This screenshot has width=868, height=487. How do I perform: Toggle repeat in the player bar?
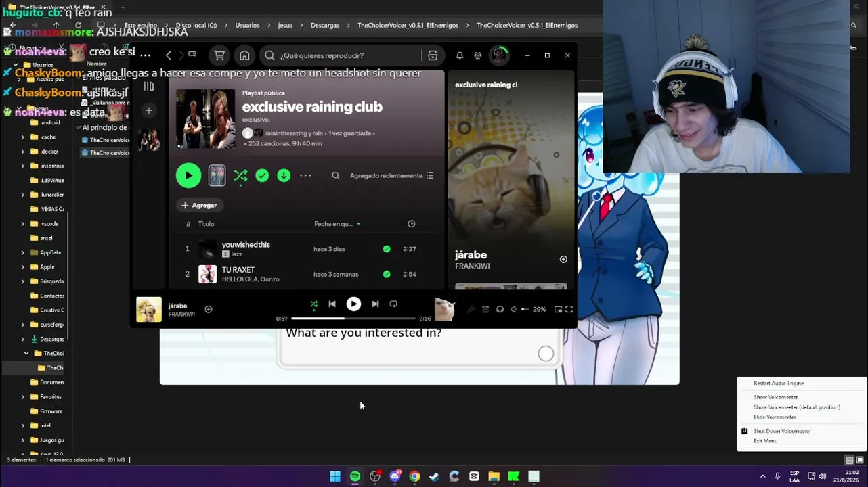tap(393, 304)
